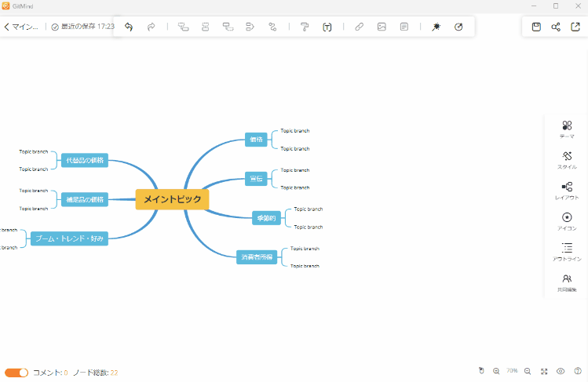Open 共同編集 collaboration button
The image size is (588, 382).
click(x=567, y=282)
